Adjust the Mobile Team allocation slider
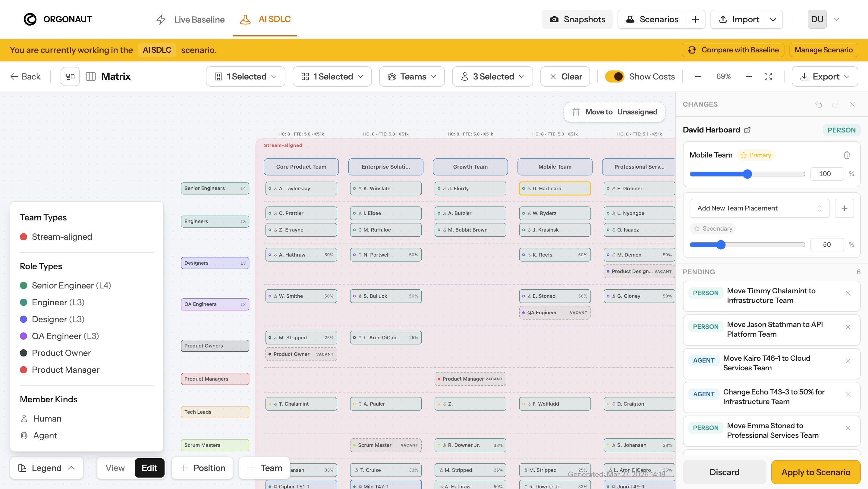This screenshot has width=868, height=489. 747,174
